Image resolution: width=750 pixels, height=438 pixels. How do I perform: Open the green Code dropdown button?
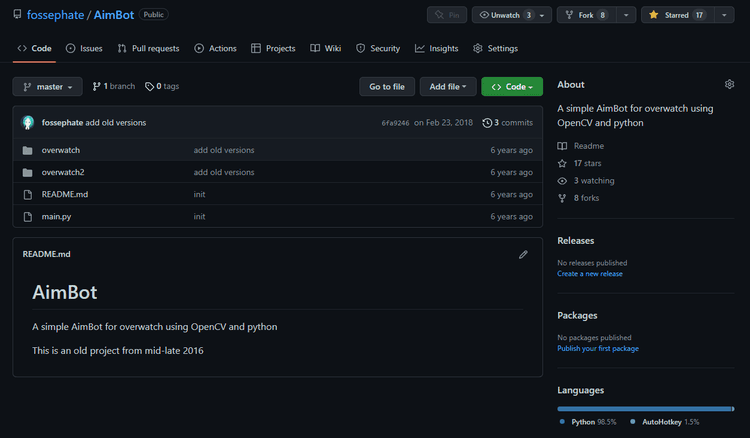512,87
